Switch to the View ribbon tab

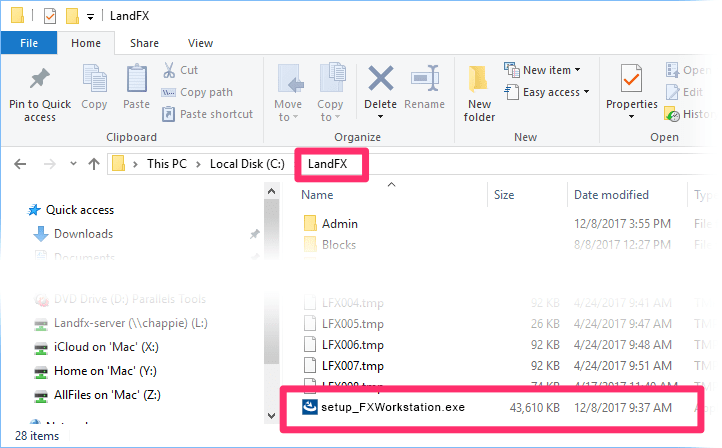coord(200,43)
